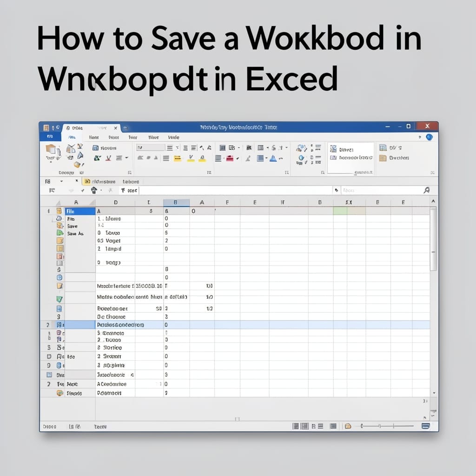Click the blue icon at status bar end
Image resolution: width=476 pixels, height=476 pixels.
(x=426, y=426)
